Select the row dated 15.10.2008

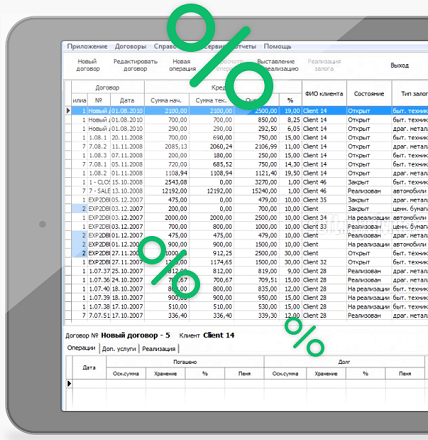249,182
